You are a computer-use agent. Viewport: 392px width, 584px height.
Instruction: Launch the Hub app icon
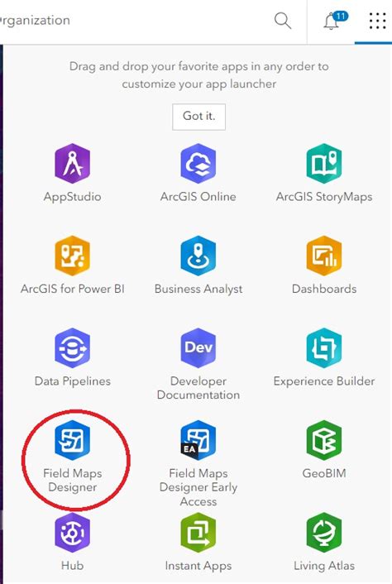(72, 533)
